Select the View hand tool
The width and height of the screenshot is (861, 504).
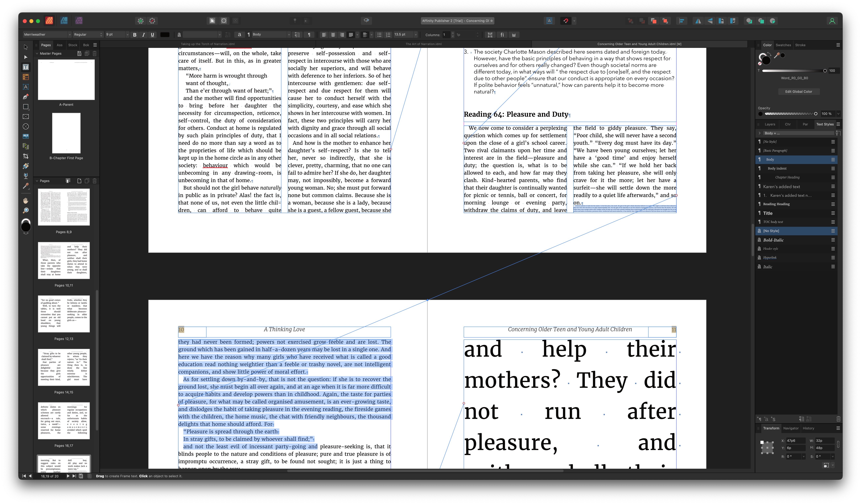(26, 201)
